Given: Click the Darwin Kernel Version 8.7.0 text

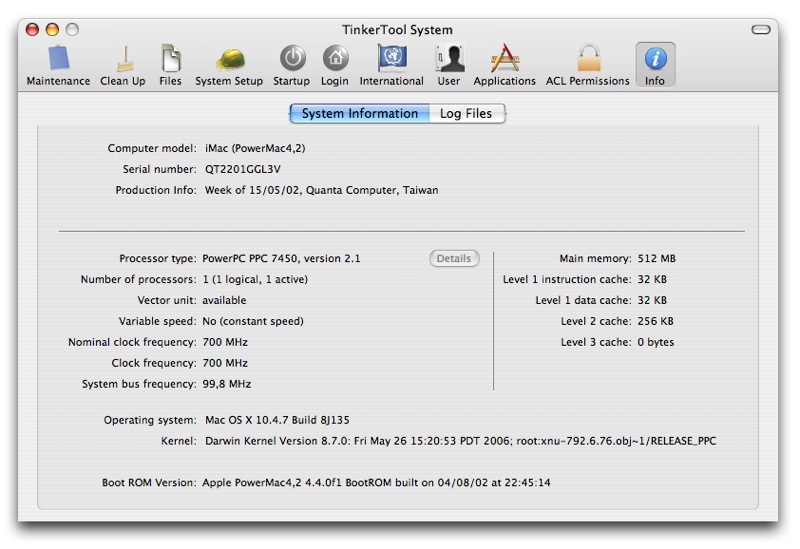Looking at the screenshot, I should pyautogui.click(x=460, y=441).
